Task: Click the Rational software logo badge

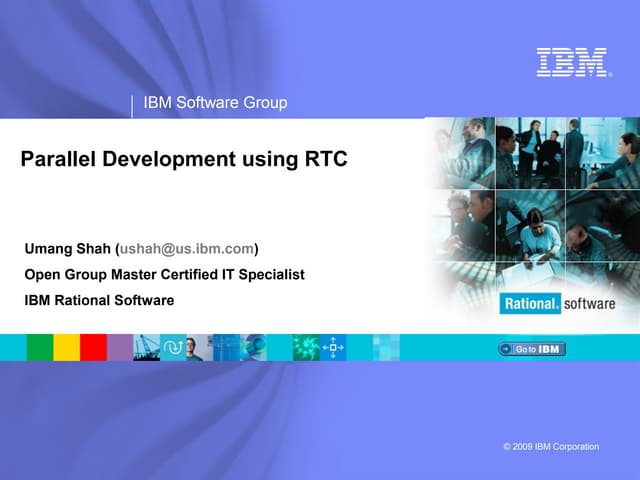Action: tap(557, 304)
